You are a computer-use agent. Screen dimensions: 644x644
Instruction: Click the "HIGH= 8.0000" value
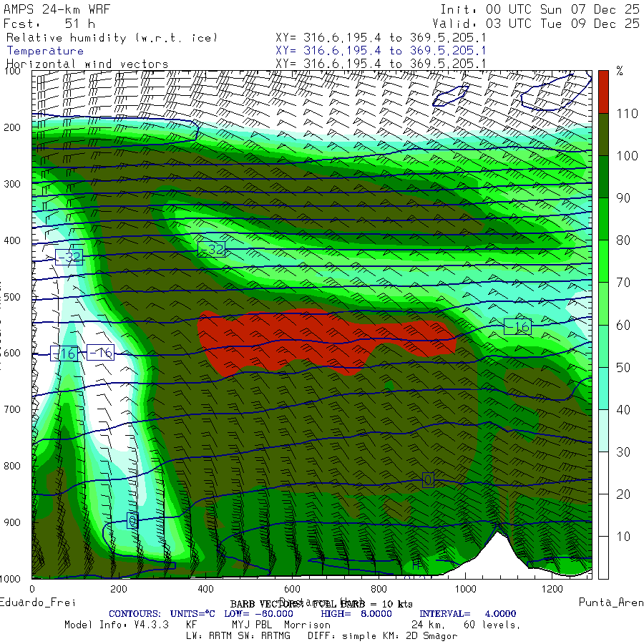click(x=356, y=614)
